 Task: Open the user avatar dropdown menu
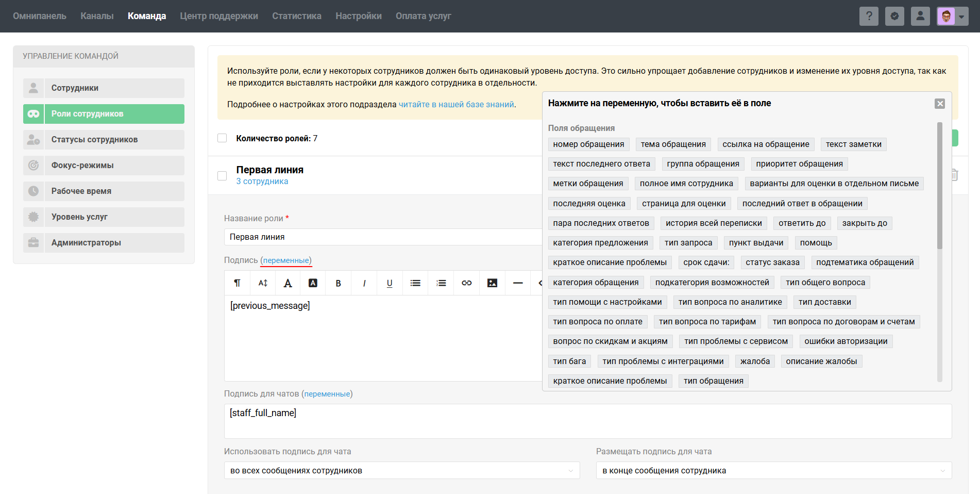(952, 16)
